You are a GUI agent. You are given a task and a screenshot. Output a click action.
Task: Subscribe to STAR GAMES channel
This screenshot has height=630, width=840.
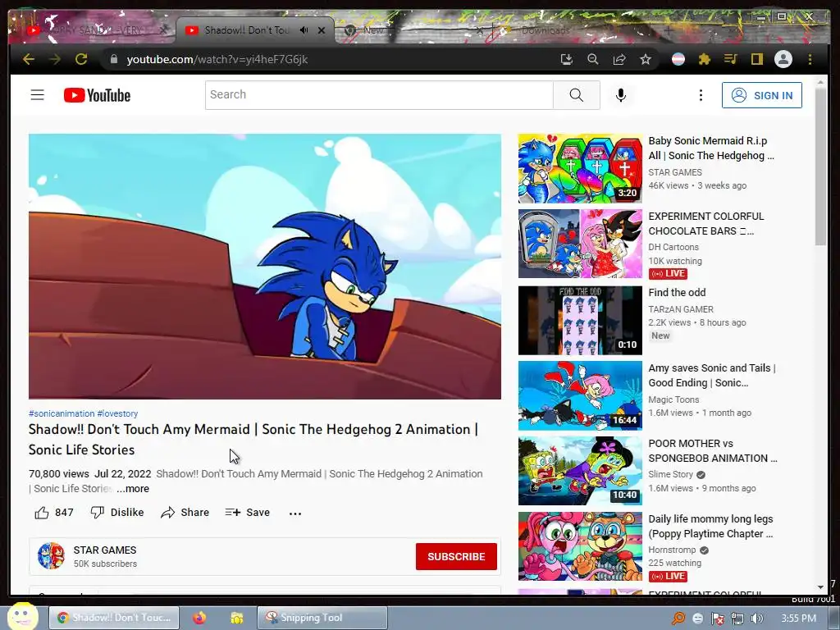[456, 557]
